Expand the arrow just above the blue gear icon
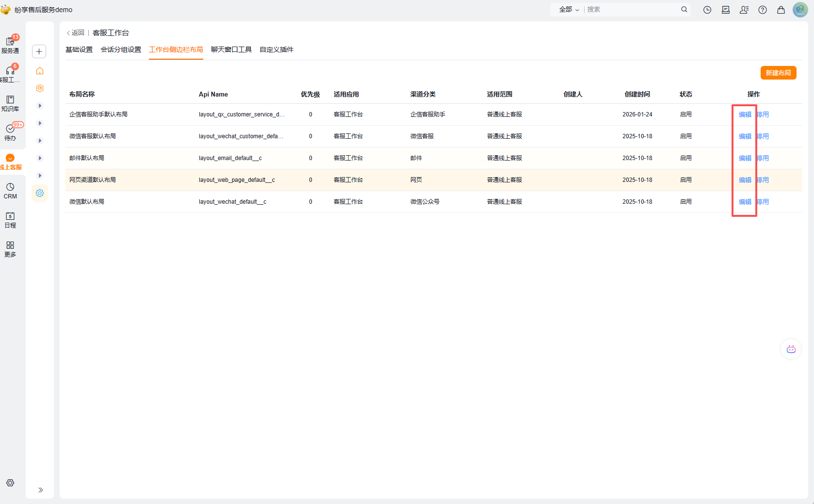This screenshot has width=814, height=504. pos(40,176)
